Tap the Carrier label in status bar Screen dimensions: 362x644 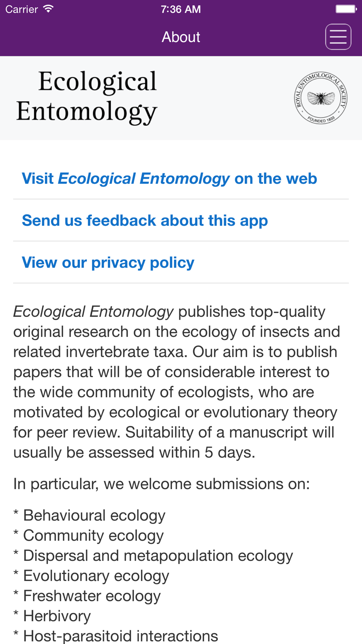click(x=22, y=9)
